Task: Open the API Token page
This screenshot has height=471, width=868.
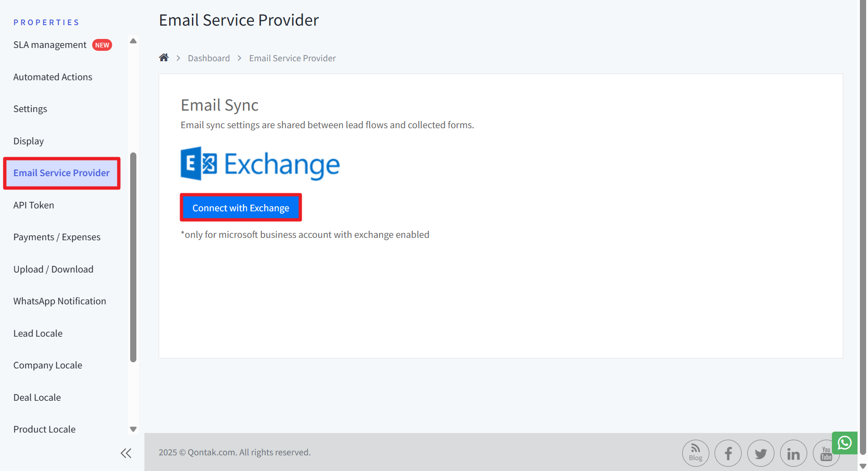Action: (x=34, y=205)
